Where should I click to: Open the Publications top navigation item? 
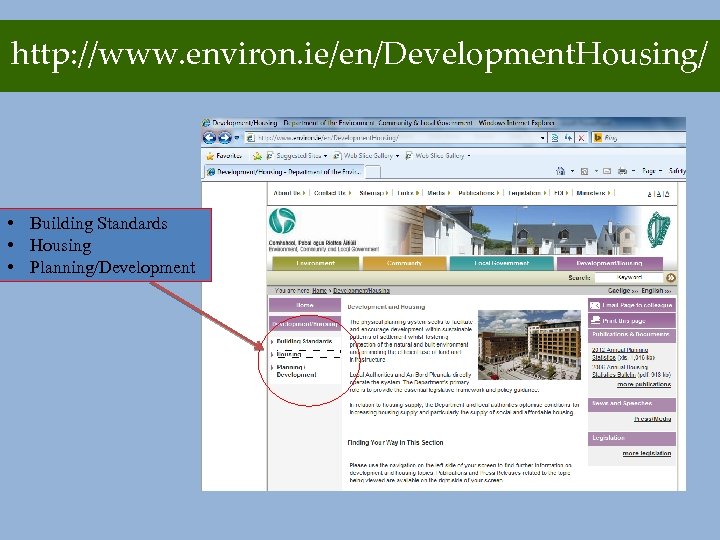[x=476, y=193]
